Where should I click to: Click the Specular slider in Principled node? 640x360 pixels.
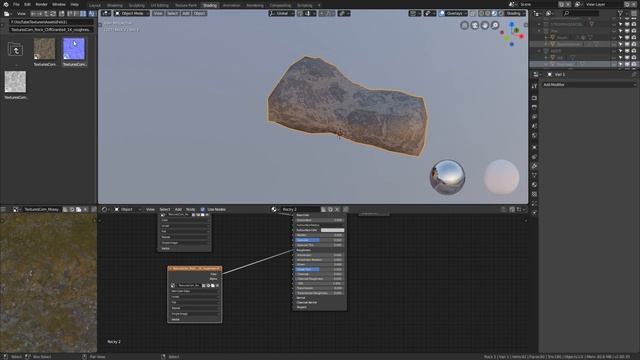click(x=320, y=240)
